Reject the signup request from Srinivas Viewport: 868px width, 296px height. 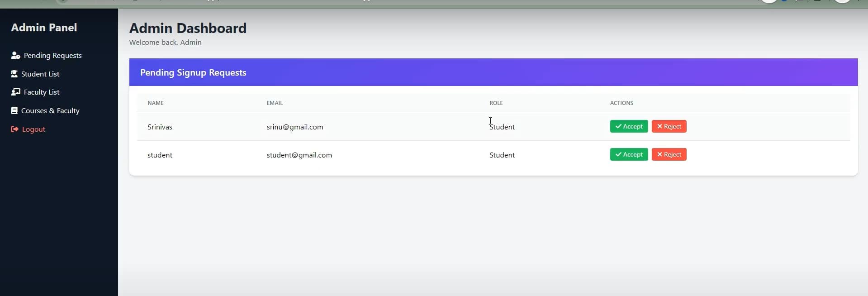[669, 126]
